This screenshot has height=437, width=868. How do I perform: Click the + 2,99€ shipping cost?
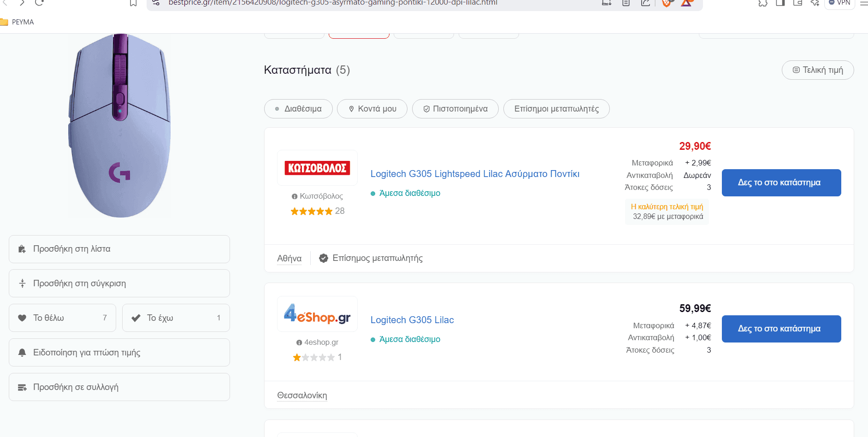(698, 163)
